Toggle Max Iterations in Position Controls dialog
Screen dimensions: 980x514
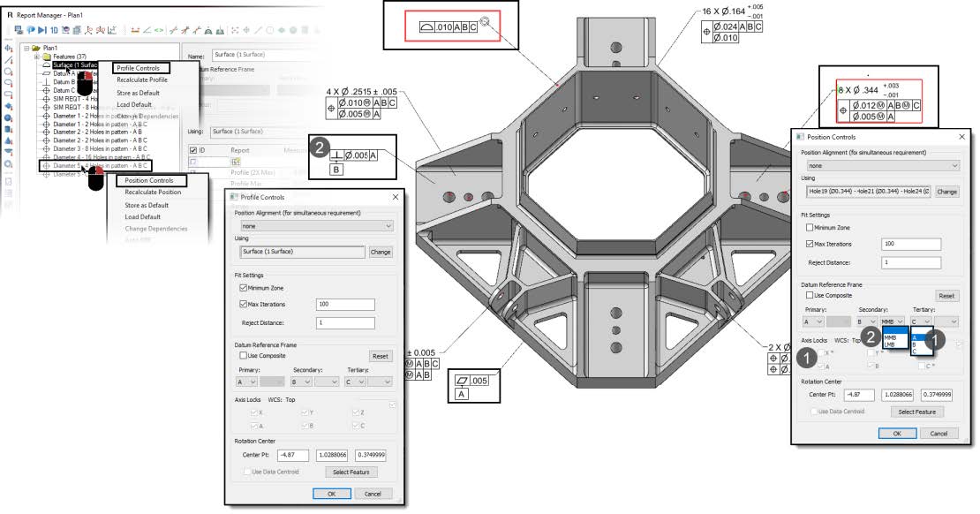[x=811, y=244]
